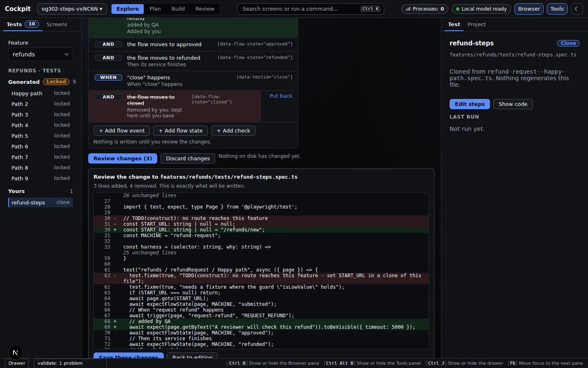Screen dimensions: 588x368
Task: Click the Add check button
Action: pyautogui.click(x=233, y=130)
